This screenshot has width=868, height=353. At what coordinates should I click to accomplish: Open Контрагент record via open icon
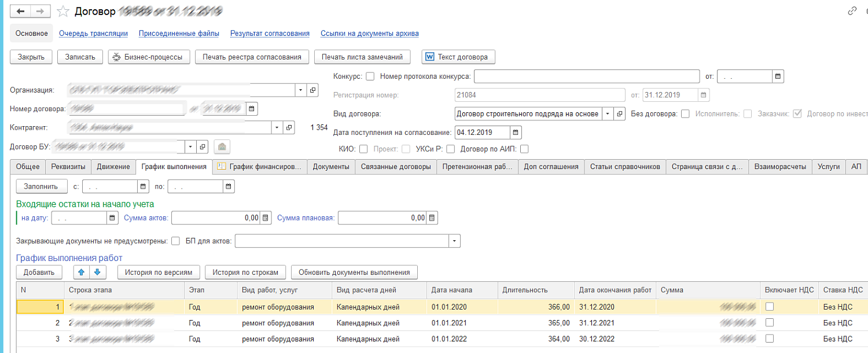(x=290, y=127)
